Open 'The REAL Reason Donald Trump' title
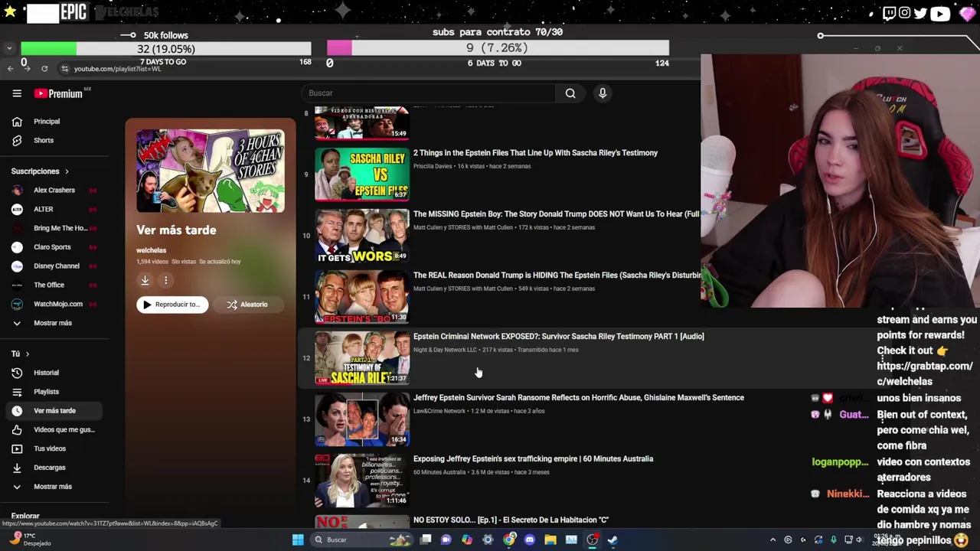980x551 pixels. click(x=557, y=275)
